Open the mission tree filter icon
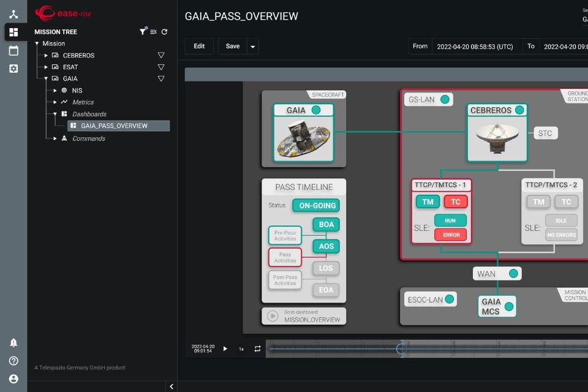This screenshot has height=392, width=588. (x=143, y=31)
